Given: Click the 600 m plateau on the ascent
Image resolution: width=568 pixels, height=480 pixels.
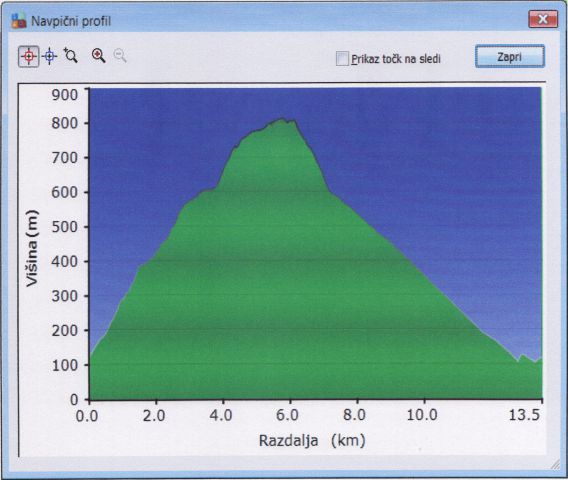Looking at the screenshot, I should [208, 190].
